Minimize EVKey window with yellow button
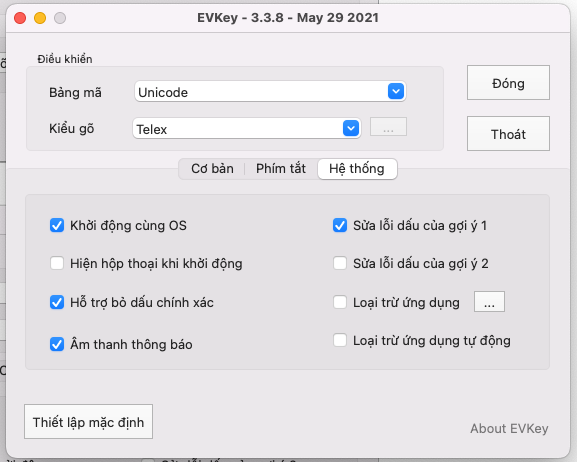The image size is (577, 462). coord(40,18)
